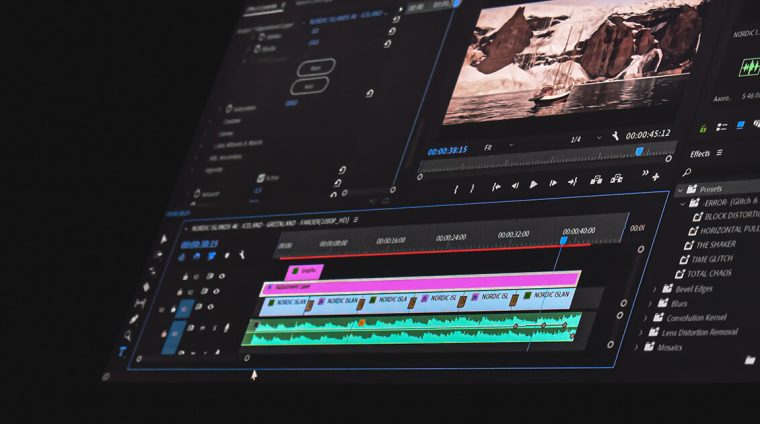This screenshot has height=424, width=760.
Task: Open the Effects panel menu icon
Action: coord(719,153)
